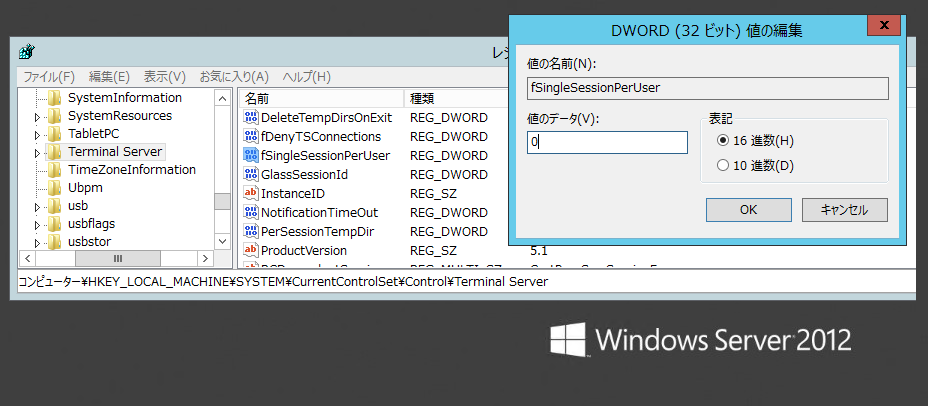Click the NotificationTimeOut DWORD icon

251,212
